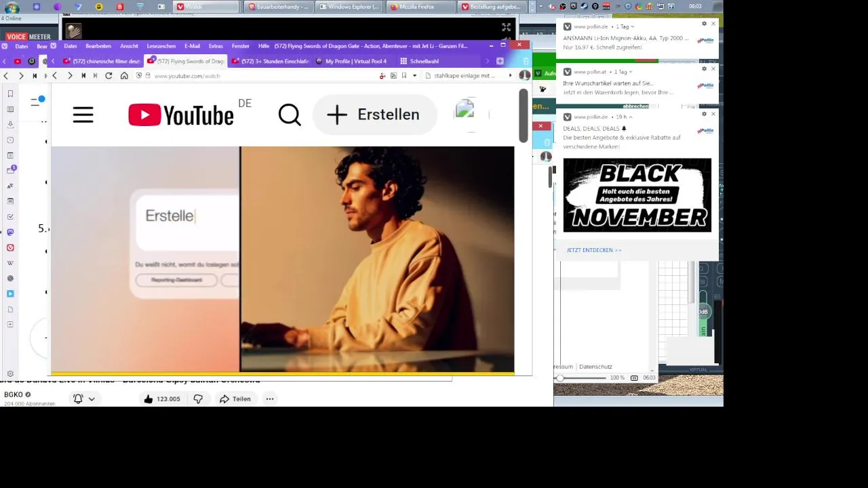
Task: Open Tasks checkmark panel in sidebar
Action: pos(10,217)
